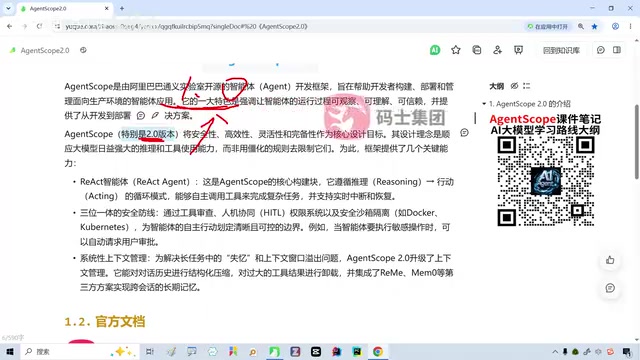The width and height of the screenshot is (640, 360).
Task: Start presentation mode icon in header
Action: click(518, 50)
